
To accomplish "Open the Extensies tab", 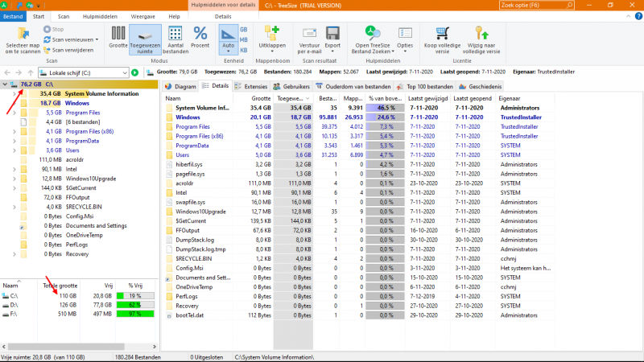I will coord(251,87).
